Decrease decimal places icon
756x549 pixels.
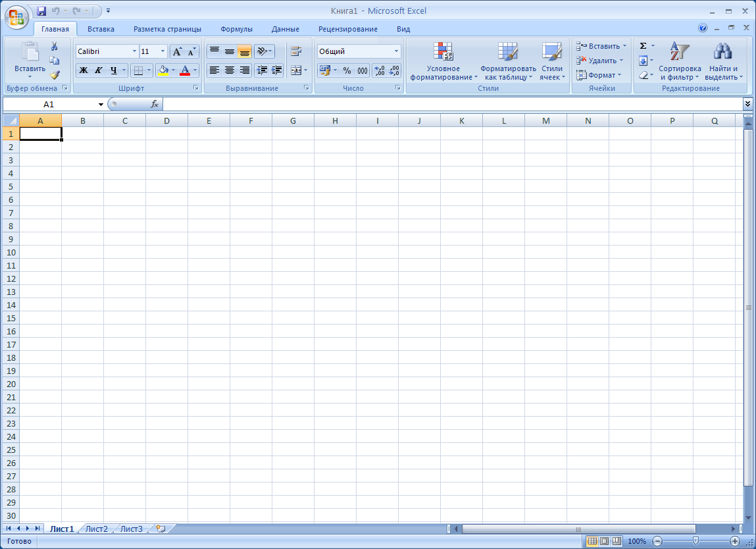click(394, 70)
